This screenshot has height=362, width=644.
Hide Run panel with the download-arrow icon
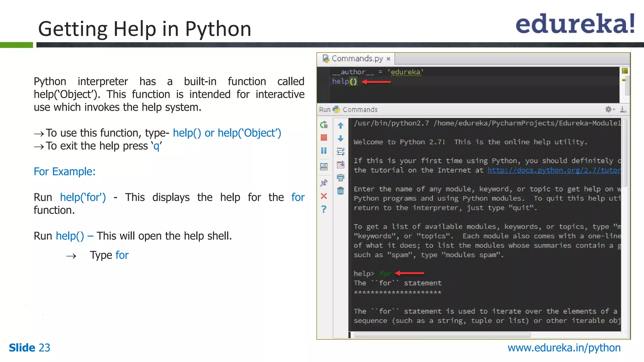(x=623, y=109)
